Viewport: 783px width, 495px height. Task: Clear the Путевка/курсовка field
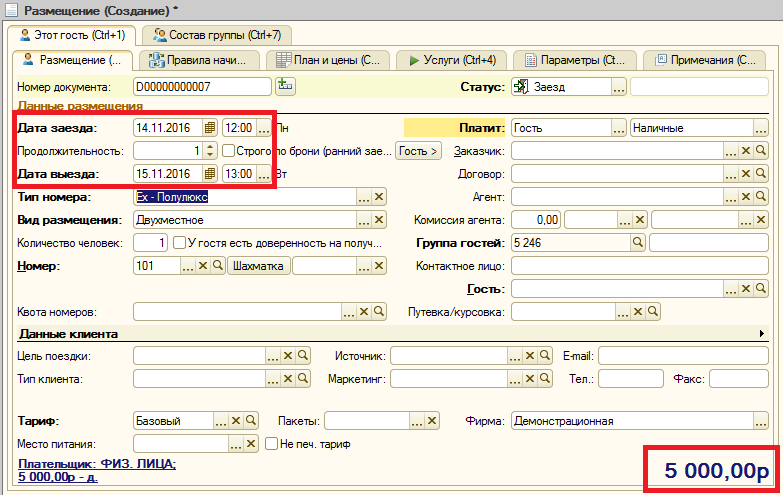(x=638, y=312)
